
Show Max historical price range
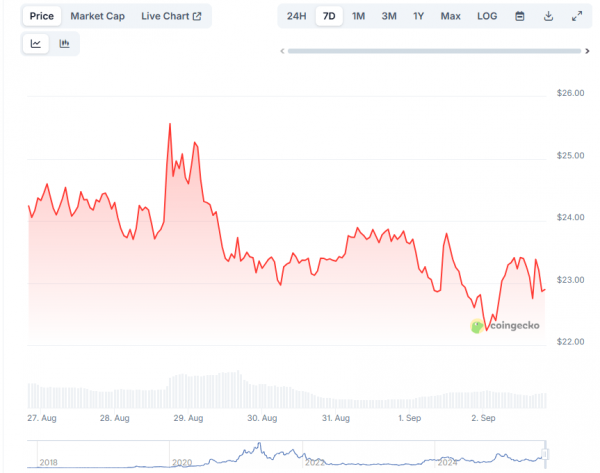451,16
